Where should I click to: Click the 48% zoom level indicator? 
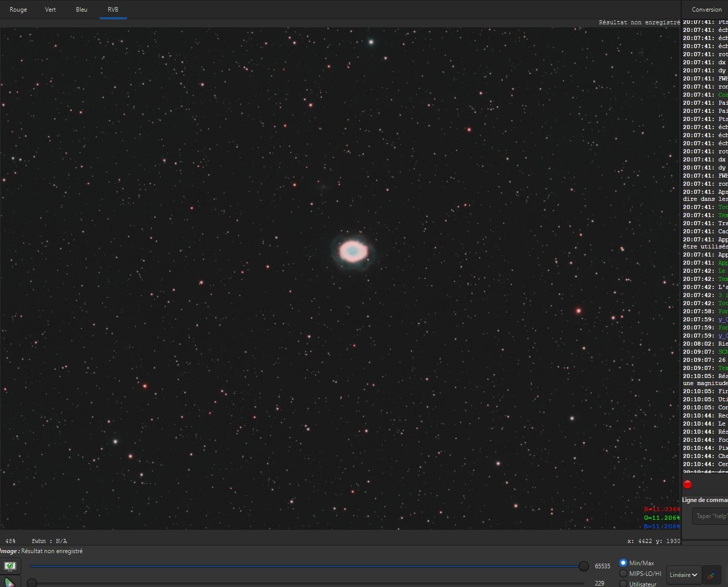click(x=10, y=541)
